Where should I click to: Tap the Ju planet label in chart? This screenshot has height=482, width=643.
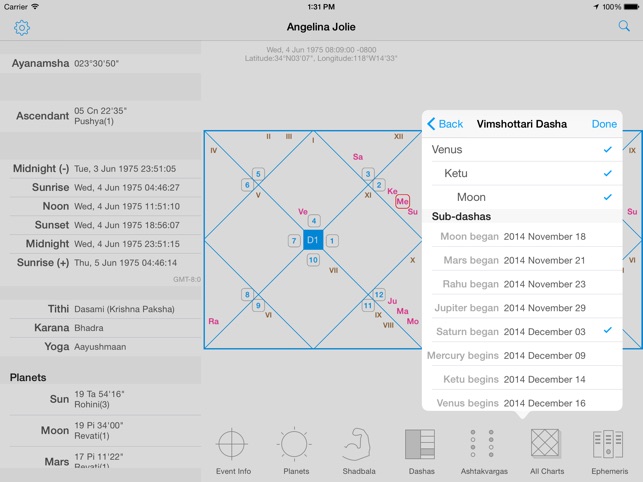pyautogui.click(x=392, y=301)
